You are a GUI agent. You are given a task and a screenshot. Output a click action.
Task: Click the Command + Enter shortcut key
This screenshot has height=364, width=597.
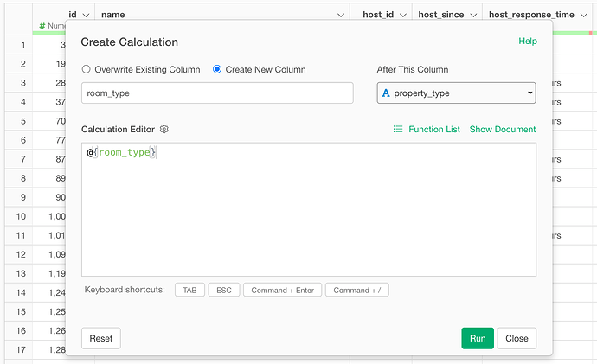coord(281,290)
